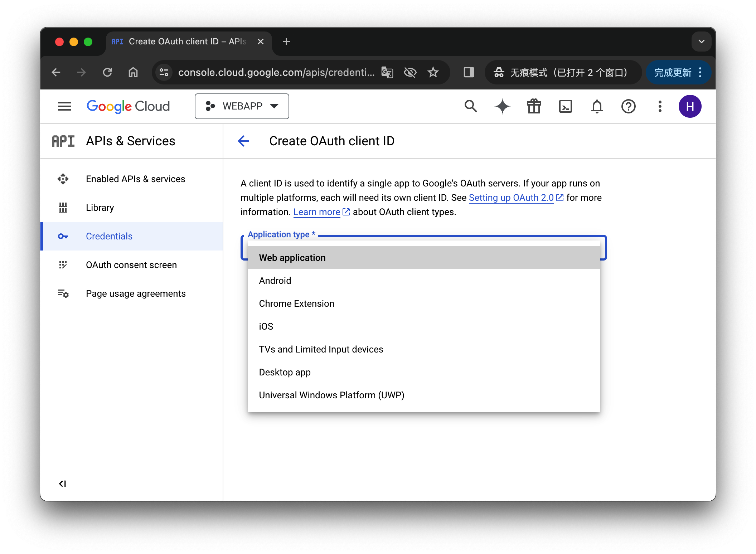Open the Gemini sparkle assistant icon
The height and width of the screenshot is (554, 756).
502,106
